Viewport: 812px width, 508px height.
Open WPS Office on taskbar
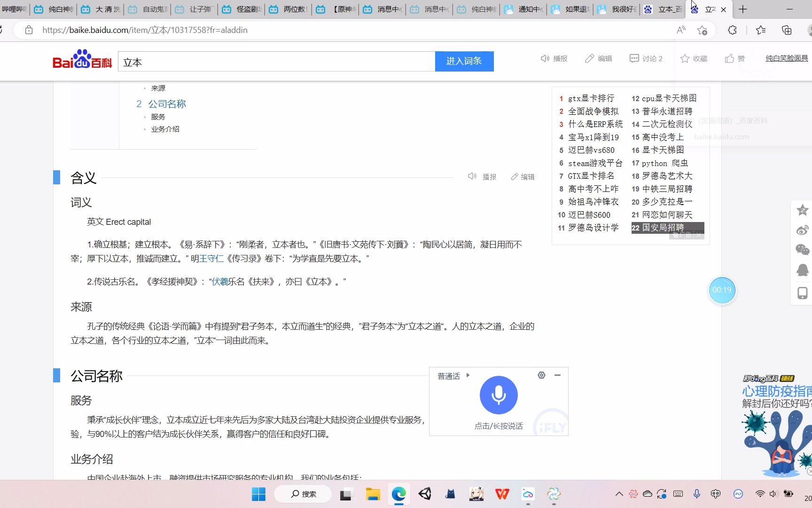click(502, 494)
